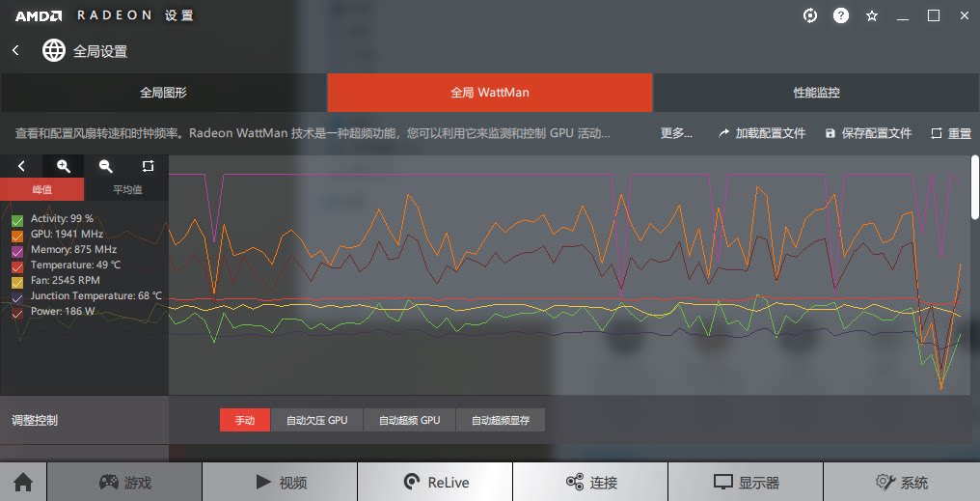
Task: Toggle the GPU MHz graph checkbox
Action: (x=17, y=236)
